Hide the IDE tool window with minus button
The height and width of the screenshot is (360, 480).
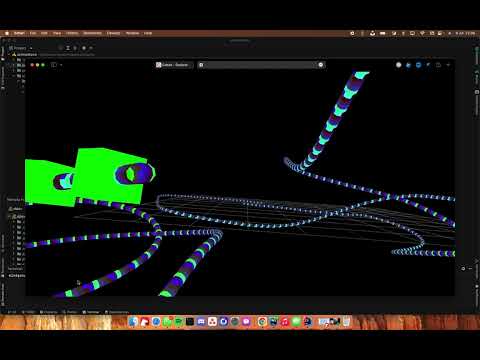click(x=470, y=268)
